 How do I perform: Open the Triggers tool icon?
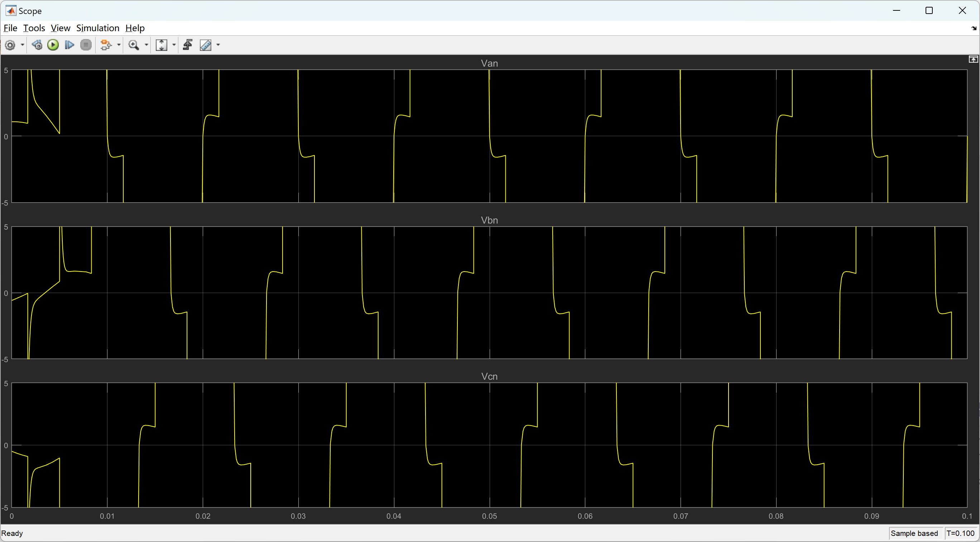point(188,45)
